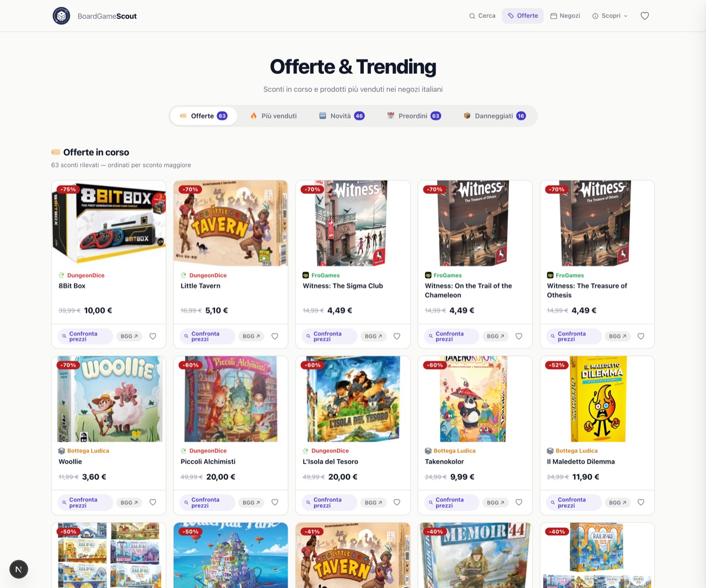Toggle heart for Il Maledetto Dilemma
The width and height of the screenshot is (706, 588).
(x=641, y=502)
